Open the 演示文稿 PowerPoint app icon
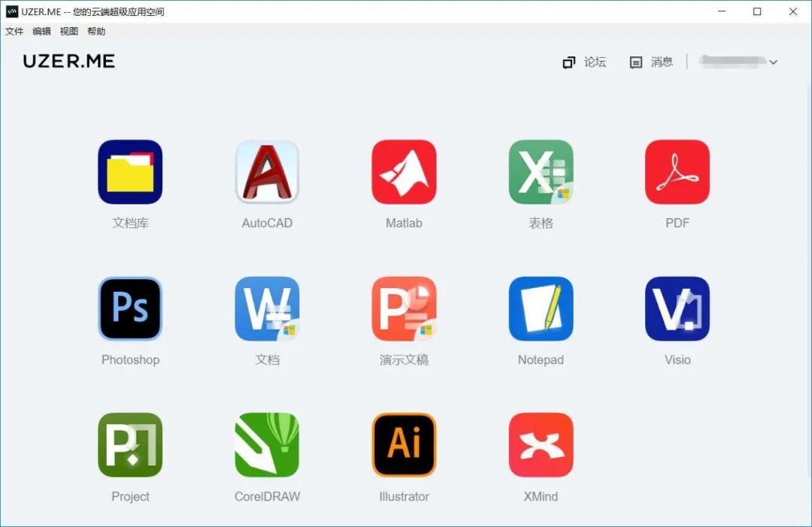This screenshot has height=527, width=812. (404, 308)
